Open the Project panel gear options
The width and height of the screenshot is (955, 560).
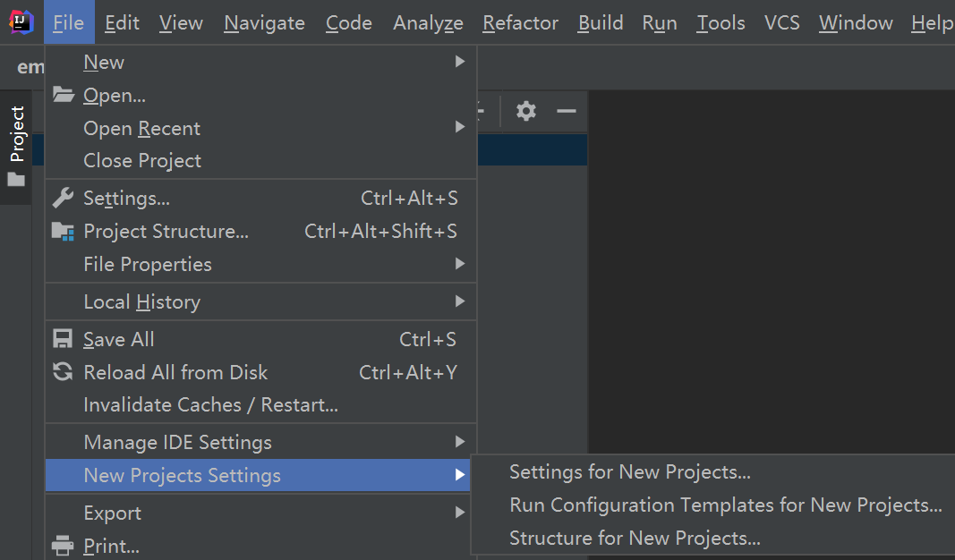click(x=526, y=111)
